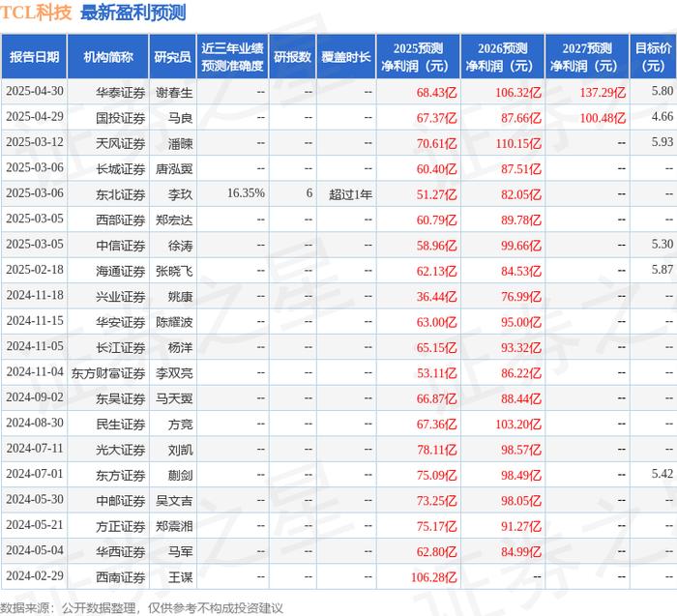
Task: Click the 66.87亿 forecast value
Action: pos(436,398)
